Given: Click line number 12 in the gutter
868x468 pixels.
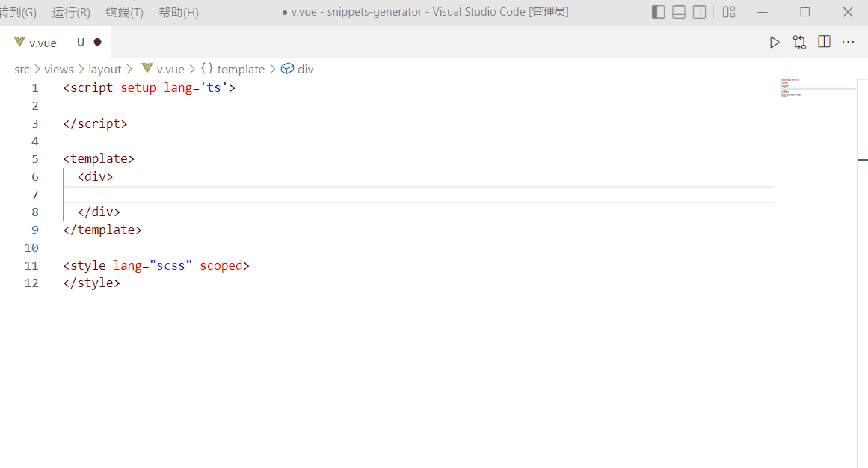Looking at the screenshot, I should point(31,283).
